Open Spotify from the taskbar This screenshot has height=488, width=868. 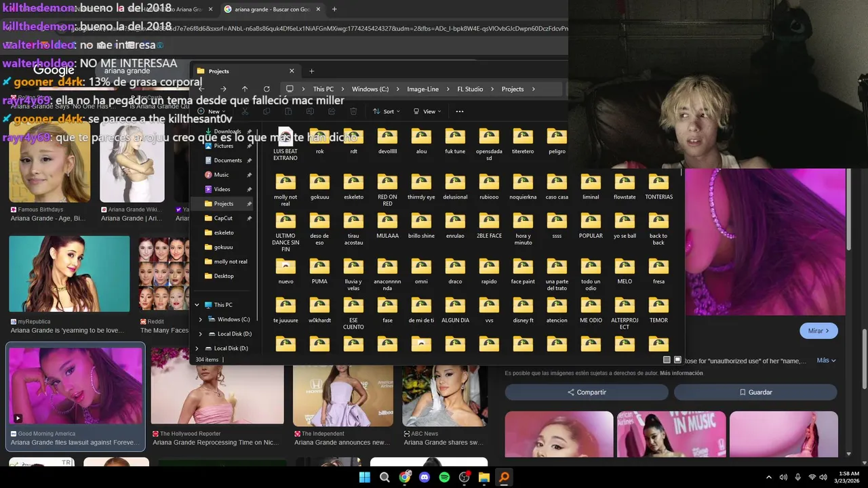(444, 477)
